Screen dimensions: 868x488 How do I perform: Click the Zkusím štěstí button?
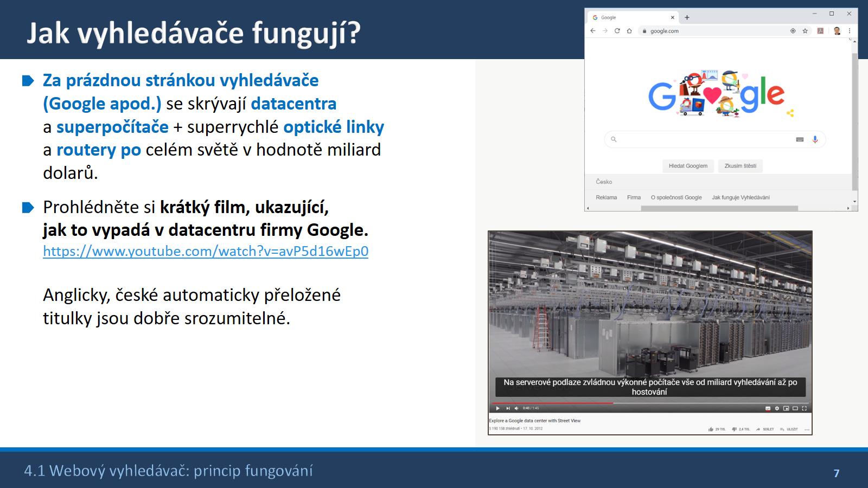740,166
